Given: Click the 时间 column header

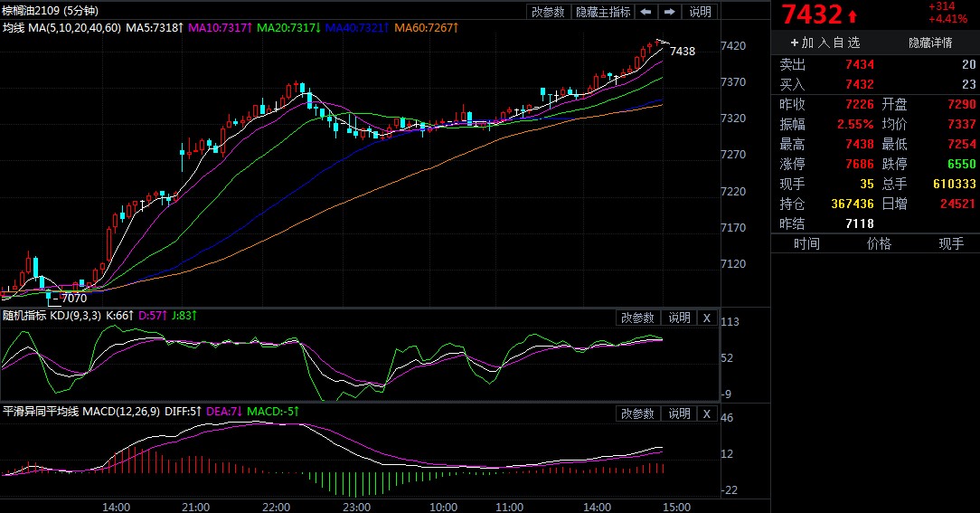Looking at the screenshot, I should click(x=806, y=243).
